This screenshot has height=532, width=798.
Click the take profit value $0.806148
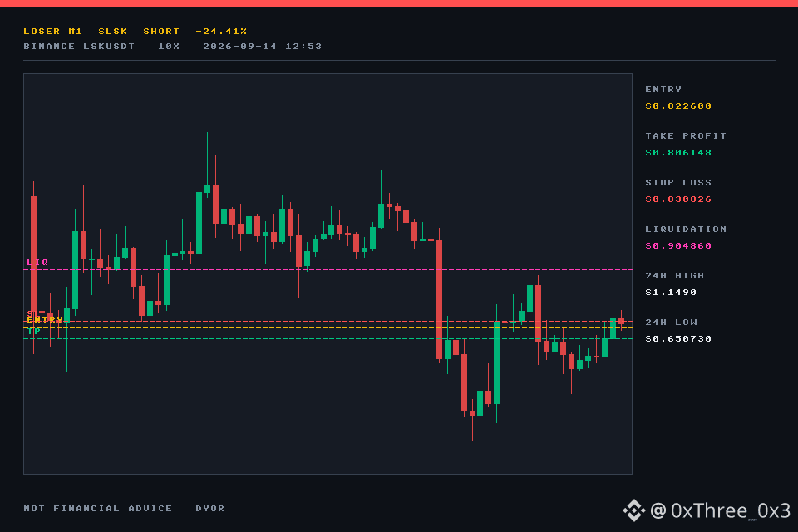pyautogui.click(x=678, y=153)
